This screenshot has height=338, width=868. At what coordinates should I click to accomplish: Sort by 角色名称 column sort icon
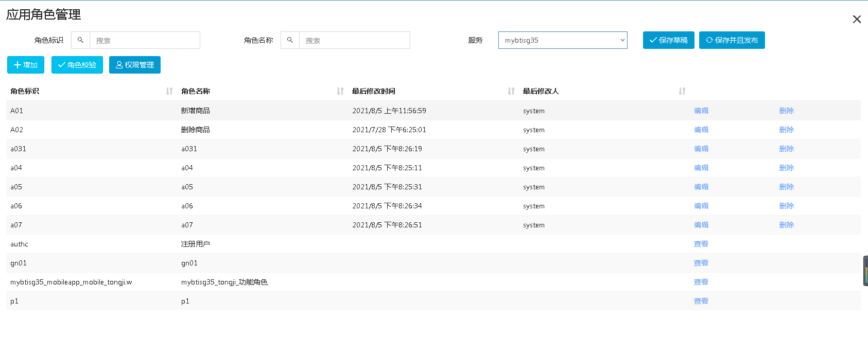click(x=340, y=91)
